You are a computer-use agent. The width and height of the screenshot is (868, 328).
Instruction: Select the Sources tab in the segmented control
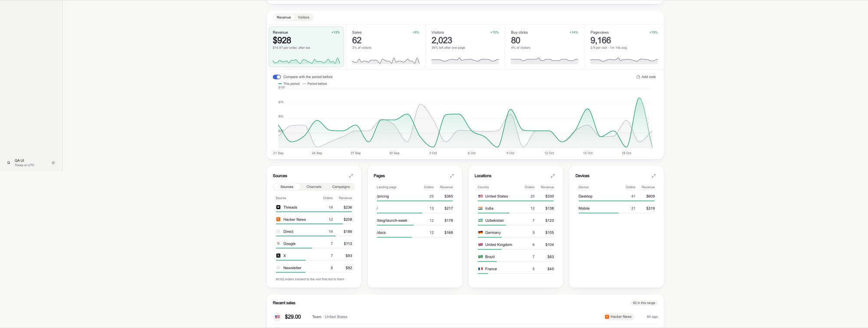(287, 187)
